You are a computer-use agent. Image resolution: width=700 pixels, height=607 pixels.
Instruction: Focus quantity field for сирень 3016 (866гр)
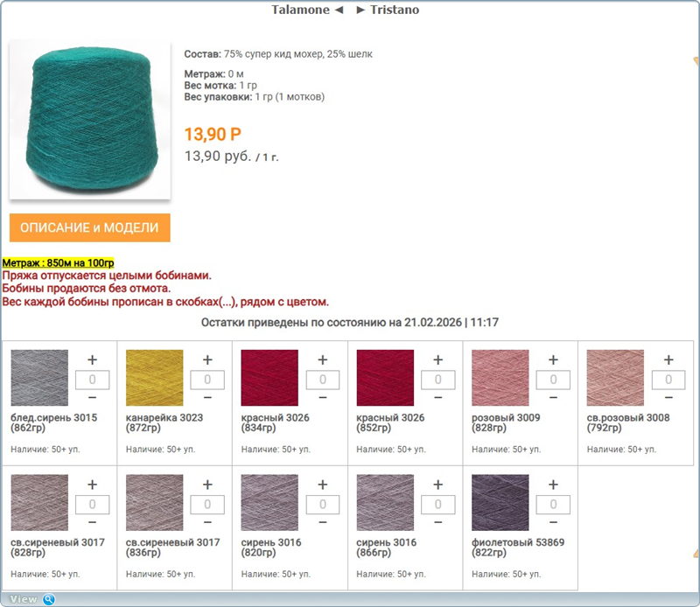(438, 505)
